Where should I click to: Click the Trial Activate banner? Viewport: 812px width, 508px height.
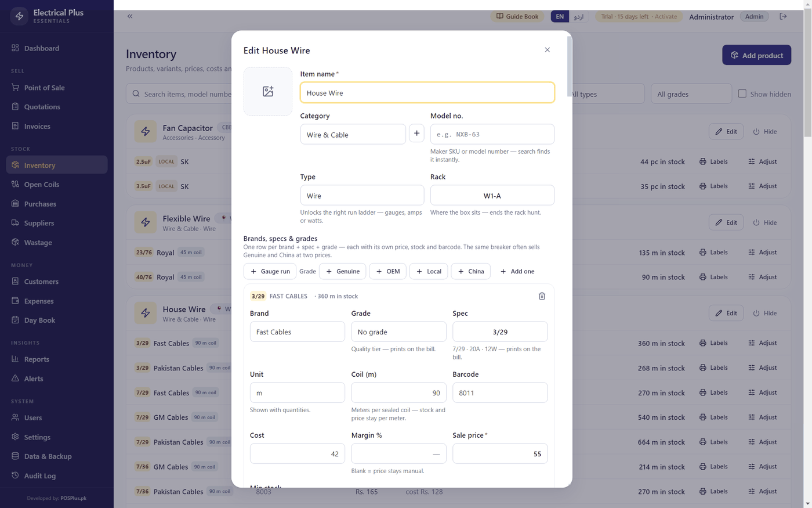(x=639, y=16)
